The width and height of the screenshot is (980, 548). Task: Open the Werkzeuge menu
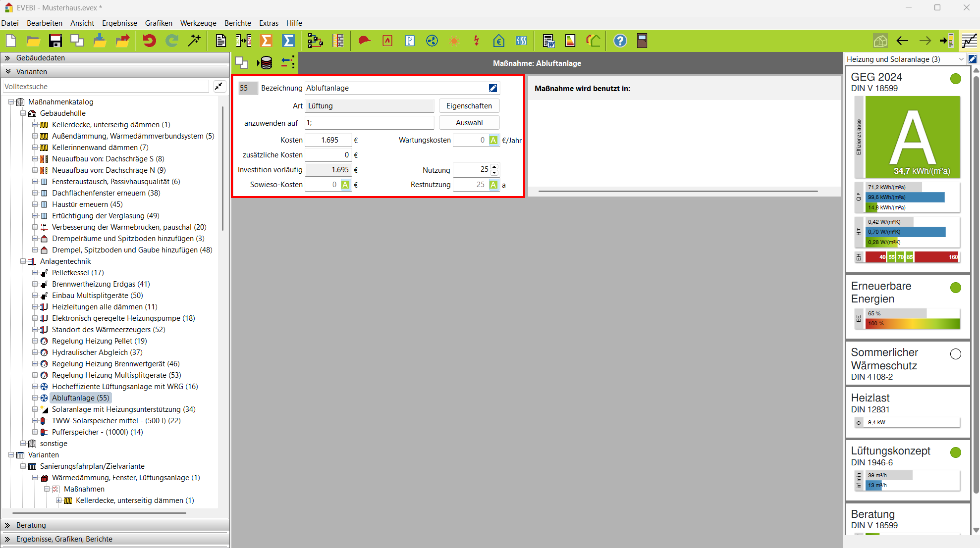(x=198, y=23)
